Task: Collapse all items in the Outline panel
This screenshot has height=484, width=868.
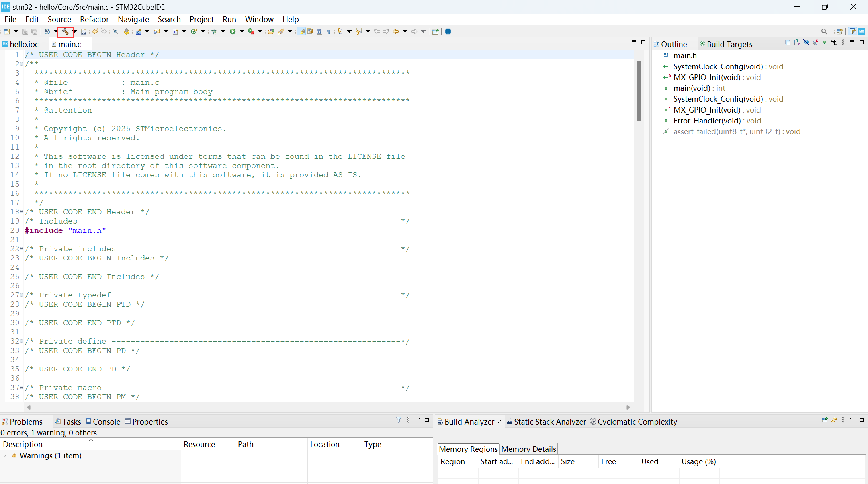Action: pyautogui.click(x=788, y=42)
